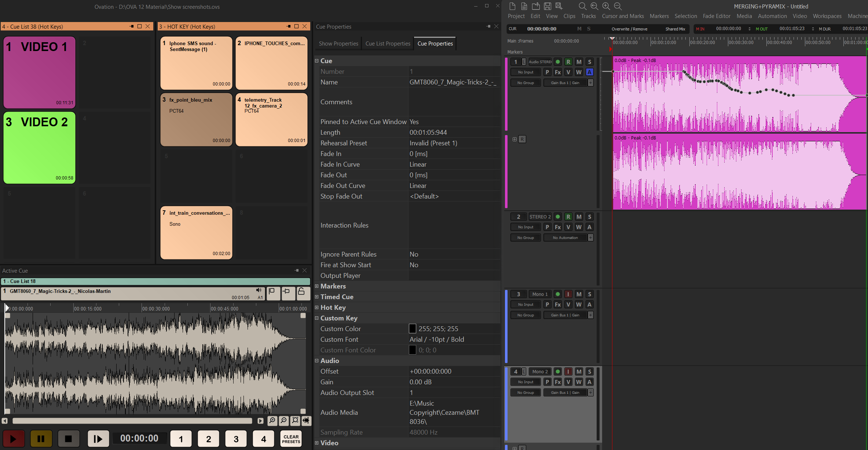
Task: Click the Active Cue horizontal scrollbar
Action: 132,421
